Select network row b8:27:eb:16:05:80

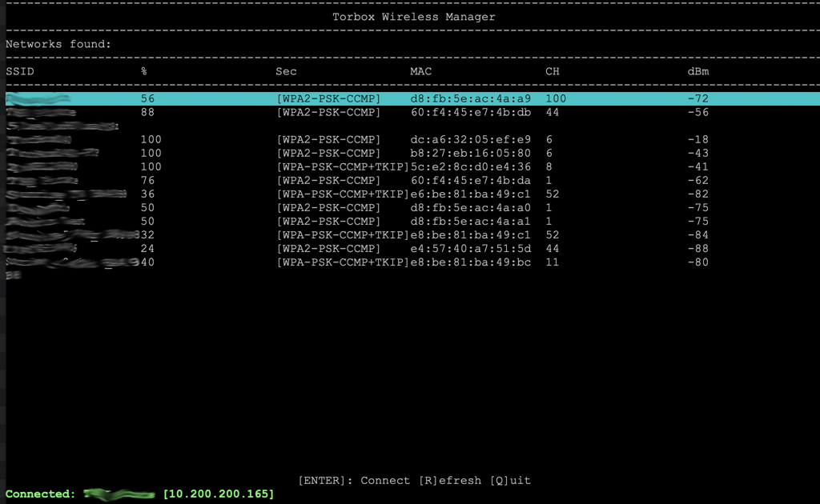(x=412, y=153)
